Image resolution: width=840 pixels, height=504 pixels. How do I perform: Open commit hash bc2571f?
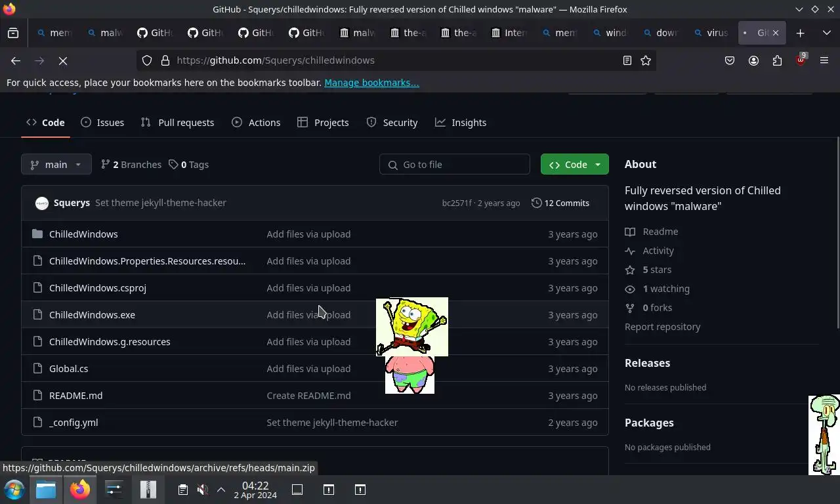point(457,203)
